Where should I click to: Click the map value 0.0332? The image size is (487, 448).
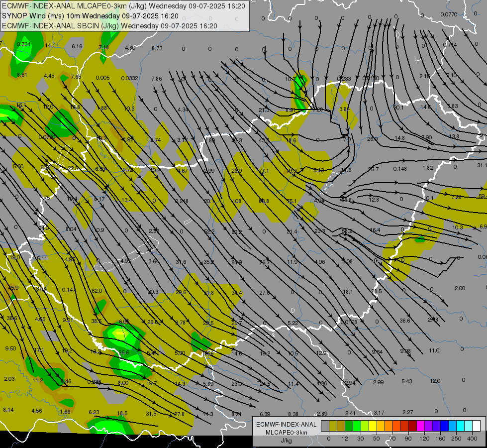(x=129, y=78)
